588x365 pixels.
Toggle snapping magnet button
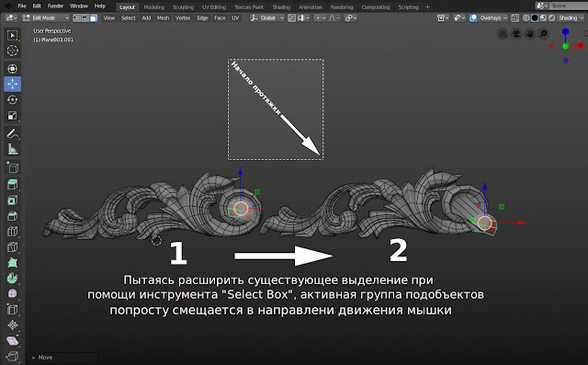tap(292, 17)
